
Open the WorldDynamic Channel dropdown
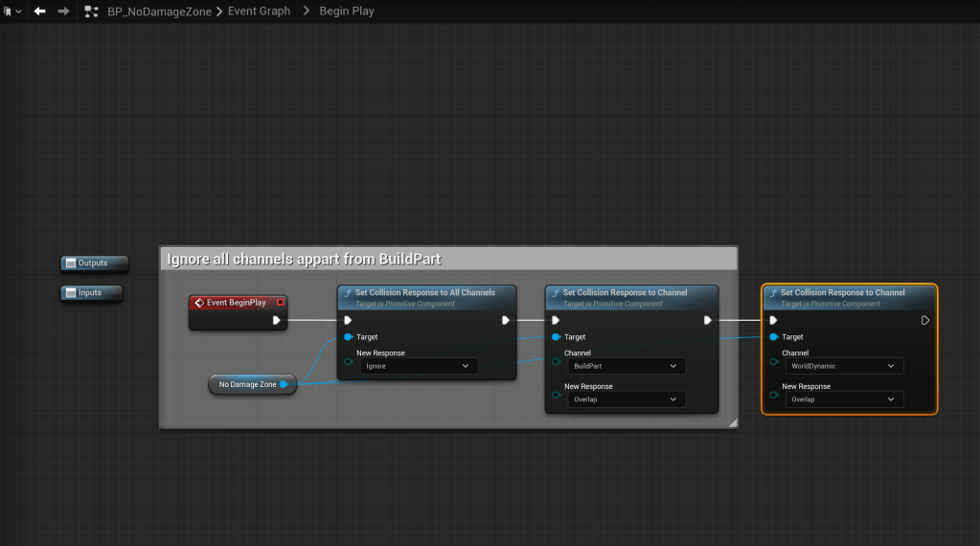click(x=842, y=366)
